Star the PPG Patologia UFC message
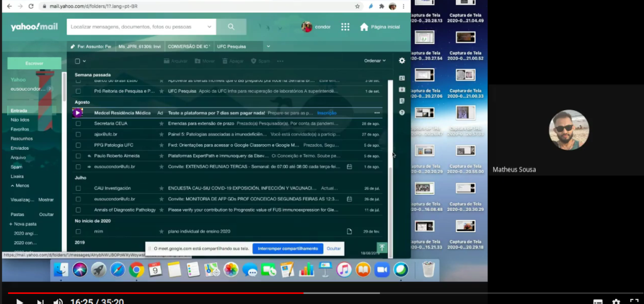This screenshot has width=644, height=304. 162,145
